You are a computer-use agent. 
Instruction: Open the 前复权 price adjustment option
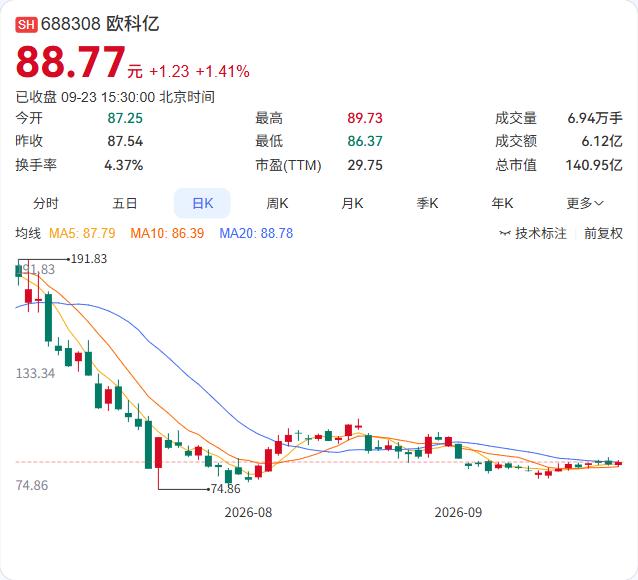(x=603, y=233)
